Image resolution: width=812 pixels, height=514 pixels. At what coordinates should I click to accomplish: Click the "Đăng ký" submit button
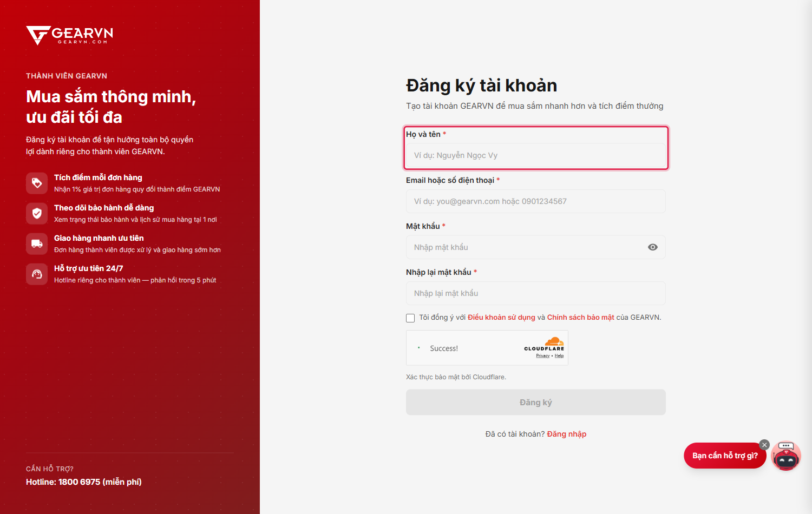click(x=536, y=403)
